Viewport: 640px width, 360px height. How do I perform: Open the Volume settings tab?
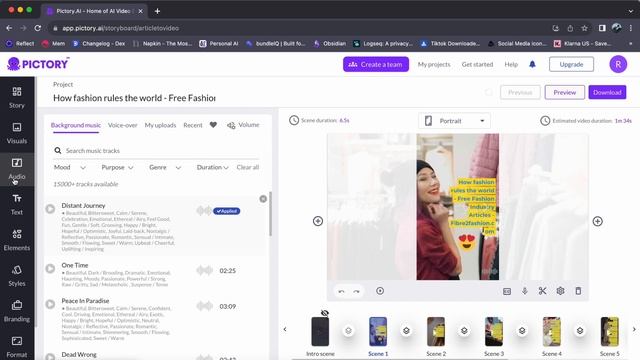pyautogui.click(x=243, y=125)
